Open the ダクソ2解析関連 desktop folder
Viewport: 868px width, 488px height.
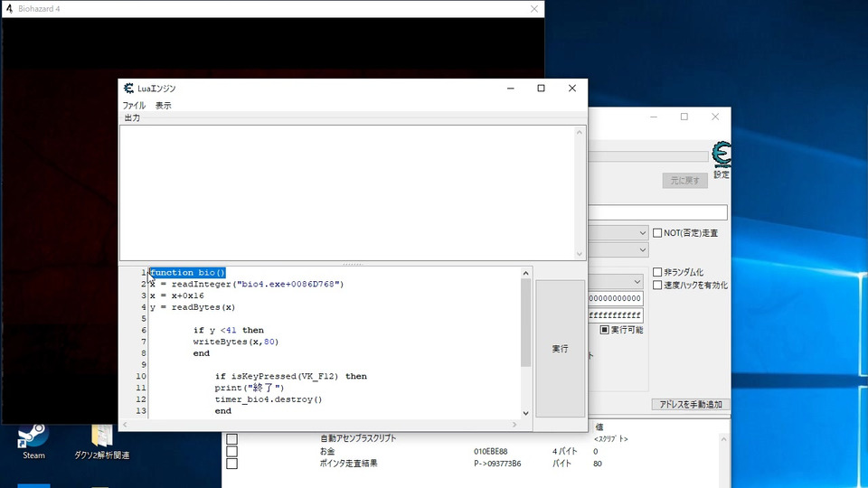(102, 442)
